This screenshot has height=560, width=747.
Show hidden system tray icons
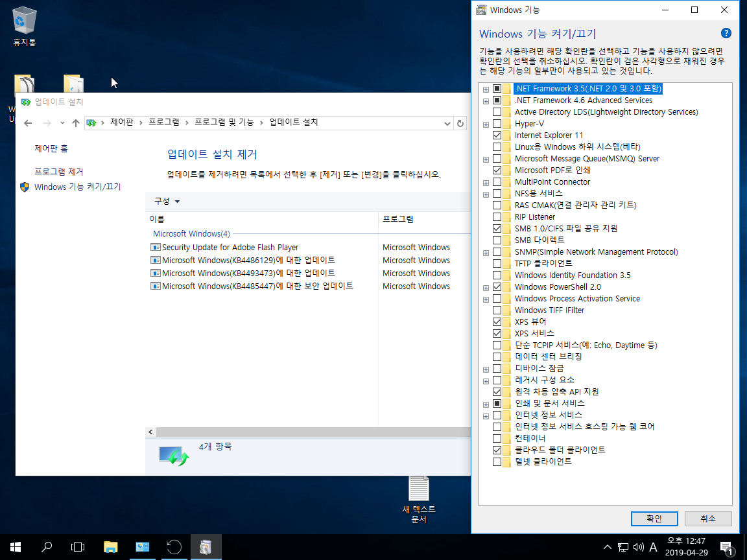click(608, 547)
